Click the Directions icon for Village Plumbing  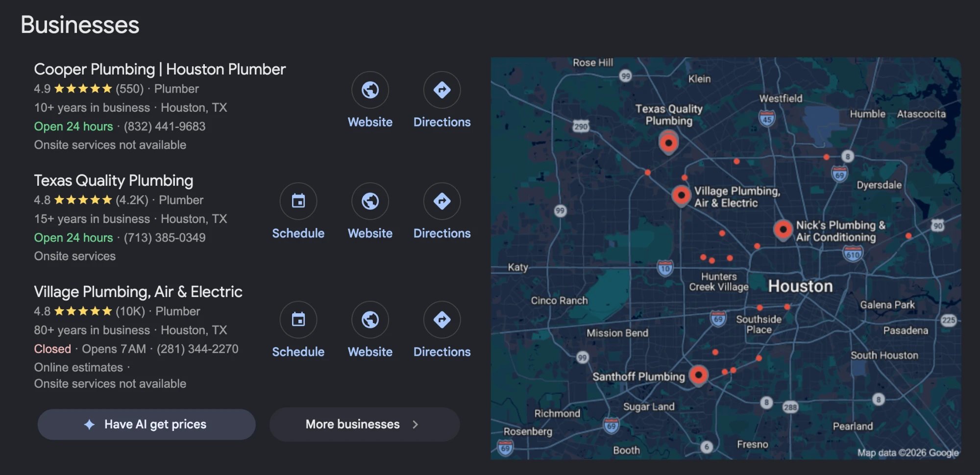coord(442,320)
